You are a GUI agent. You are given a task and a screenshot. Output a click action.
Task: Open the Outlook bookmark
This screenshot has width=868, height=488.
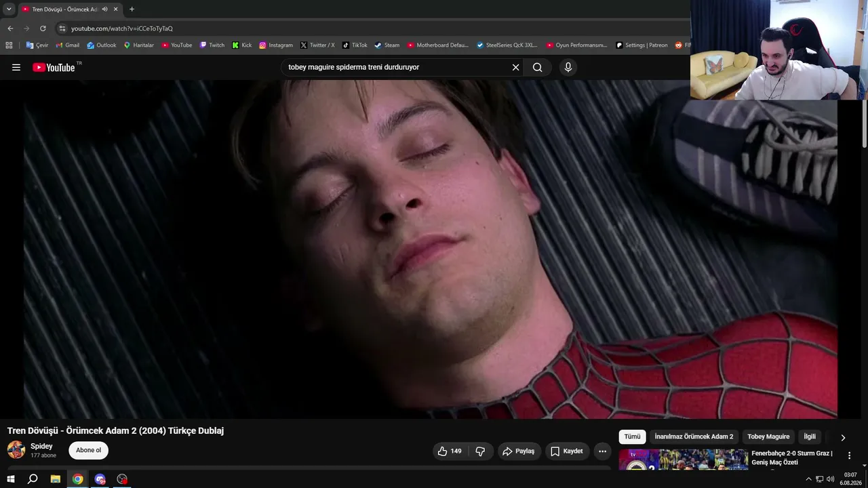click(101, 45)
